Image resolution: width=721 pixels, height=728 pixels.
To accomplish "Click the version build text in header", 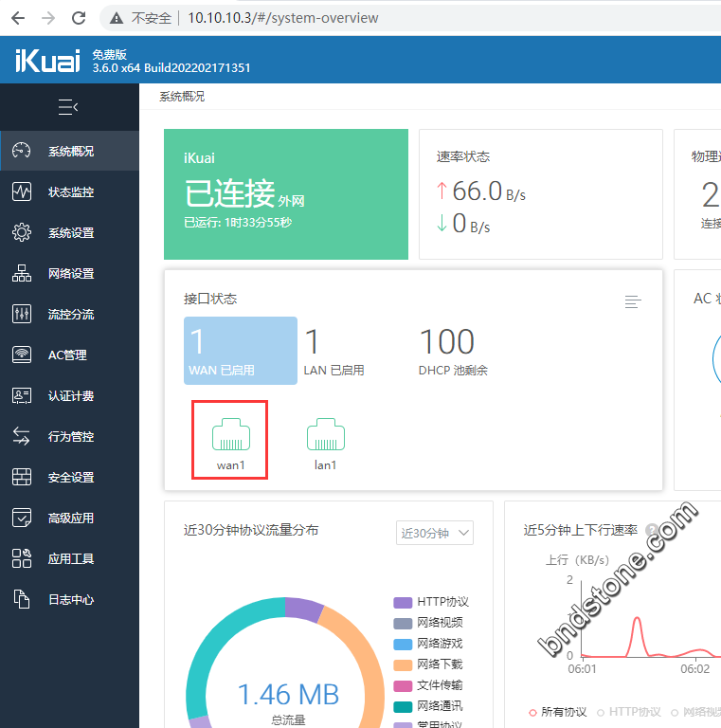I will tap(171, 68).
